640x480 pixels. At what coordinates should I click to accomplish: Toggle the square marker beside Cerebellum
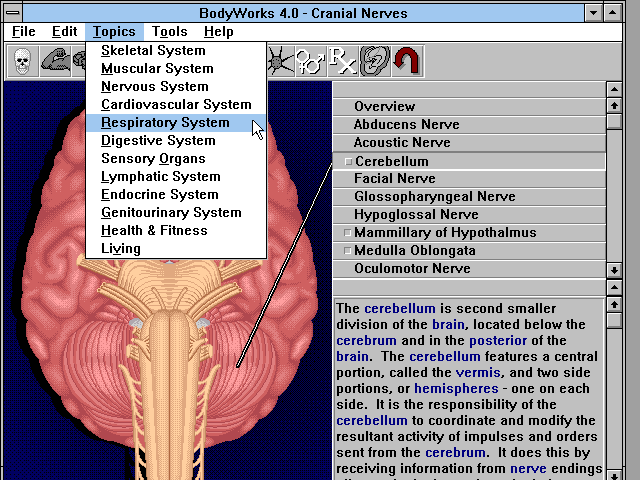pos(348,161)
